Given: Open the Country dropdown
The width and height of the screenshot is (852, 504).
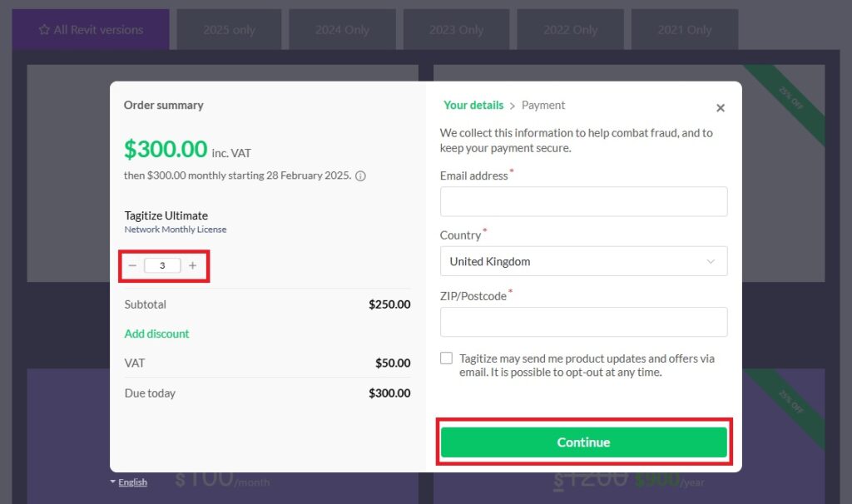Looking at the screenshot, I should pos(583,261).
